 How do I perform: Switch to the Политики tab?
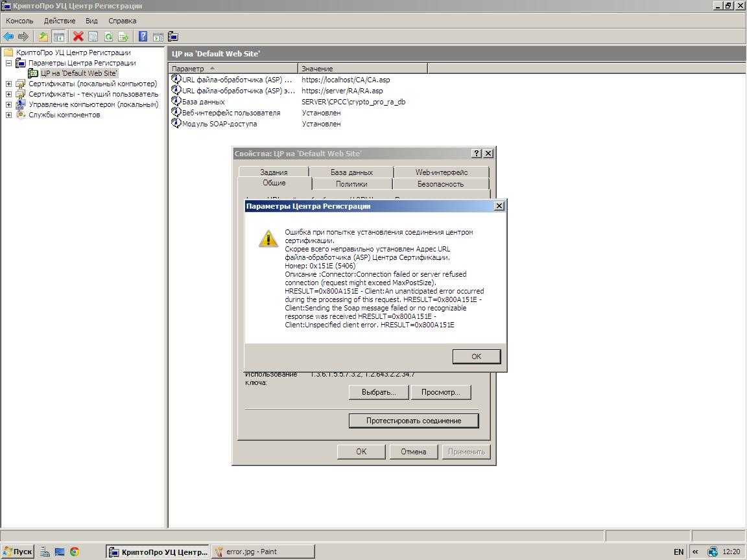(x=351, y=184)
